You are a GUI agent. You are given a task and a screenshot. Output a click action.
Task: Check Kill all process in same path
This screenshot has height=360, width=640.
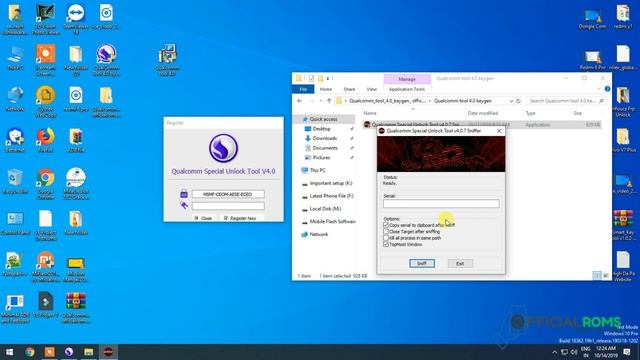tap(386, 238)
